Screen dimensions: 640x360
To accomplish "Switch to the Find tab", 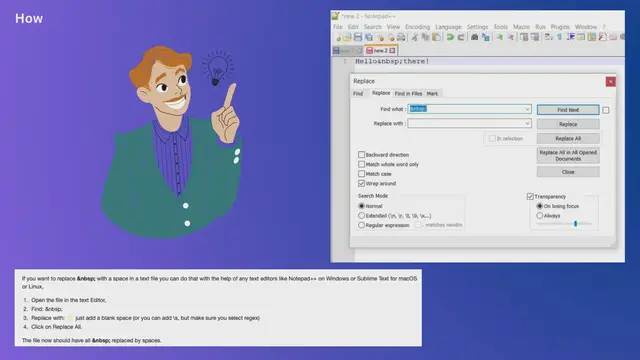I will coord(358,93).
